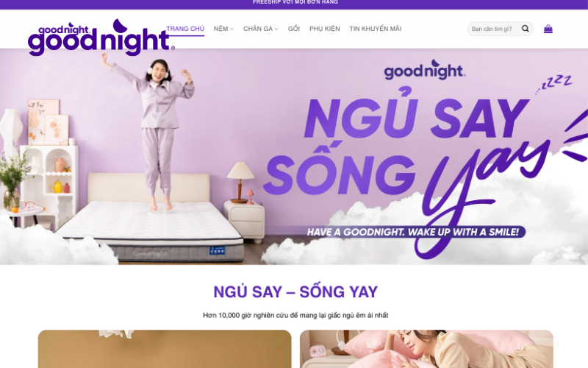
Task: Select the NỆM menu label
Action: [220, 29]
